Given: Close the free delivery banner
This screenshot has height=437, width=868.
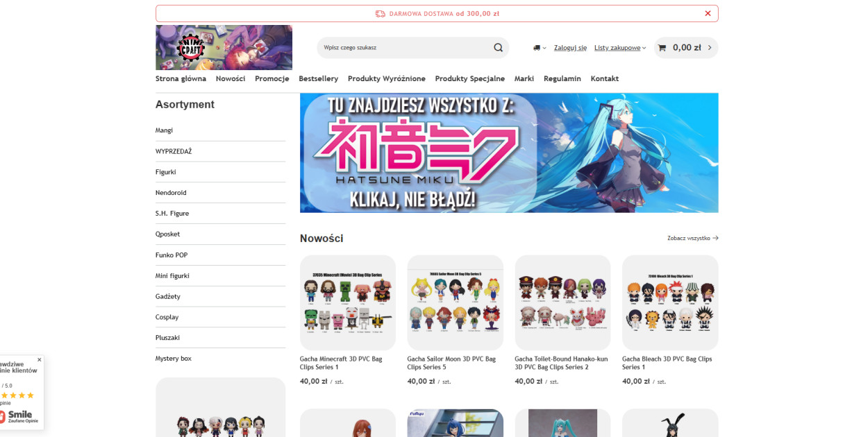Looking at the screenshot, I should coord(708,13).
